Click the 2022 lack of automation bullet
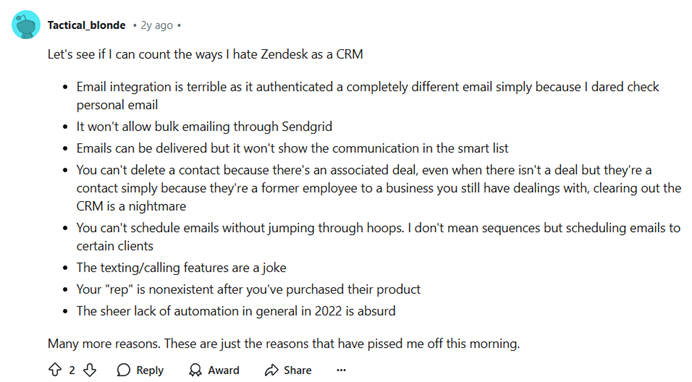This screenshot has width=692, height=382. click(236, 311)
